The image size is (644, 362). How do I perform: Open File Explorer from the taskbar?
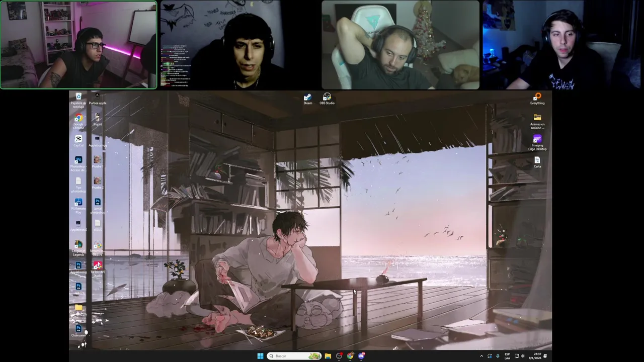click(328, 356)
